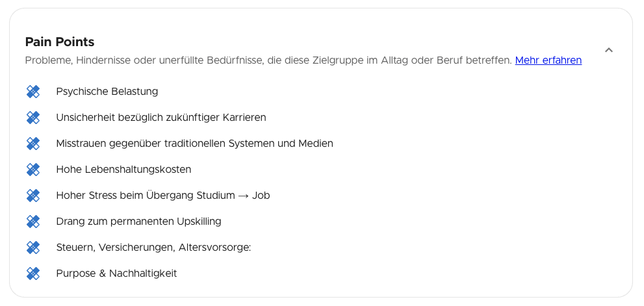This screenshot has width=644, height=306.
Task: Click Unsicherheit bezüglich zukünftiger Karrieren text
Action: (x=161, y=118)
